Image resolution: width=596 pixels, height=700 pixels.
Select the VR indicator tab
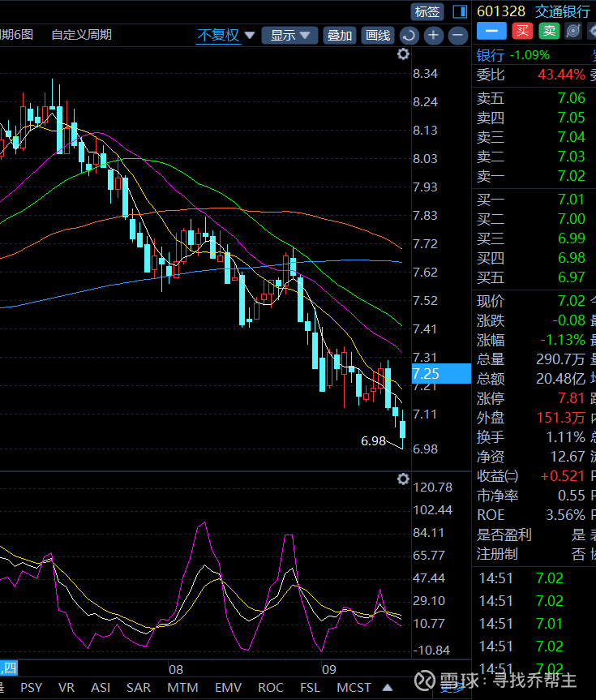click(66, 688)
